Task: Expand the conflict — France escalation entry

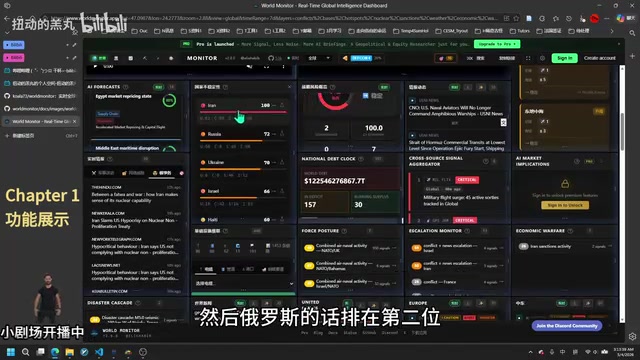Action: pos(459,282)
